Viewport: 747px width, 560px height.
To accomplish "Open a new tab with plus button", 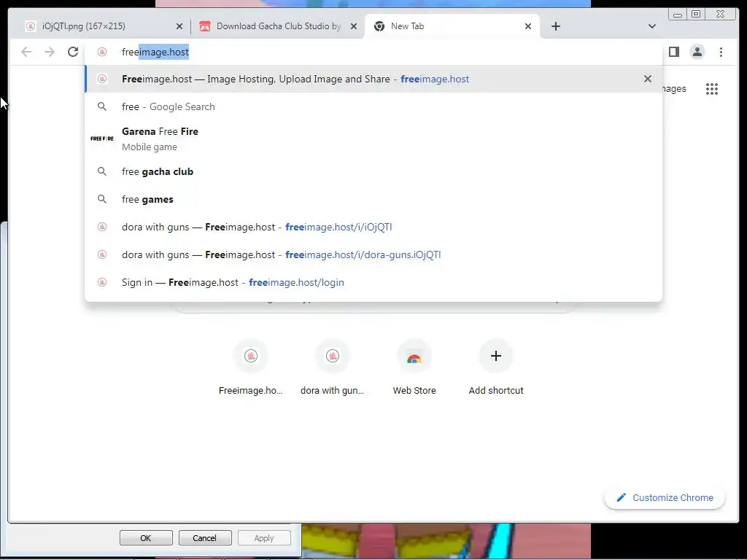I will click(555, 26).
